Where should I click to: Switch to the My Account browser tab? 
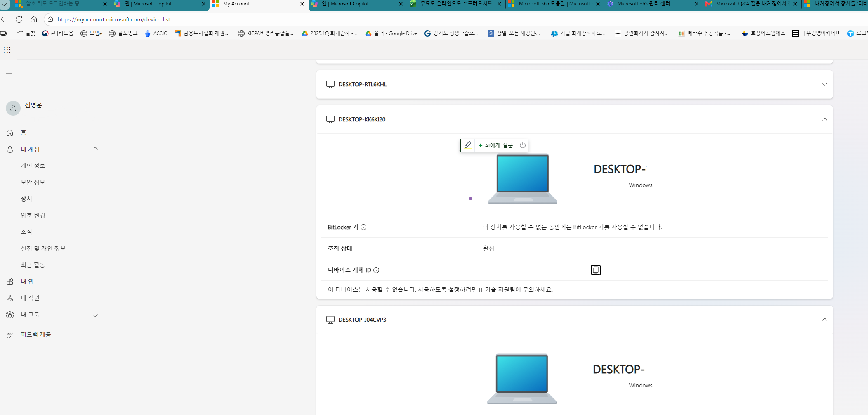(259, 4)
